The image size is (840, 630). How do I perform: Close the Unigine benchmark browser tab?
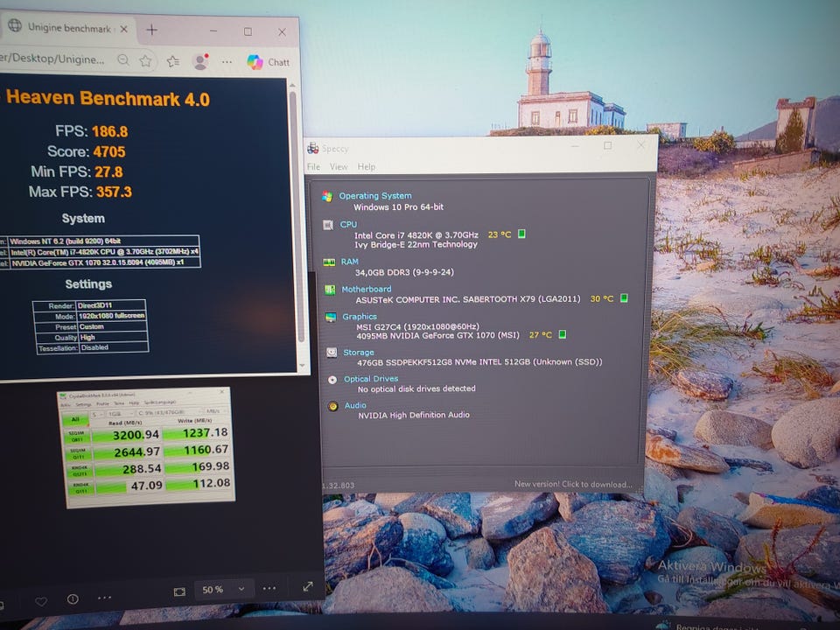pos(123,29)
